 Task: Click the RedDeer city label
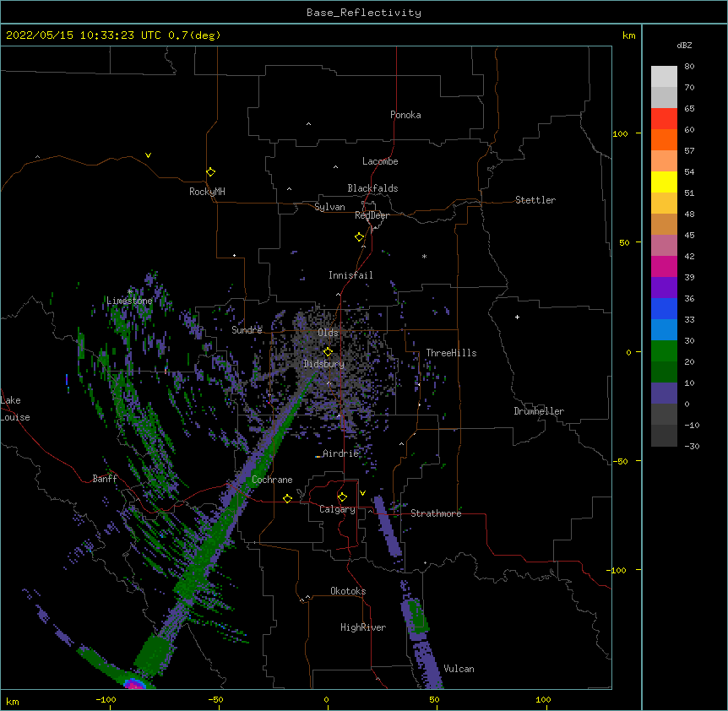372,215
